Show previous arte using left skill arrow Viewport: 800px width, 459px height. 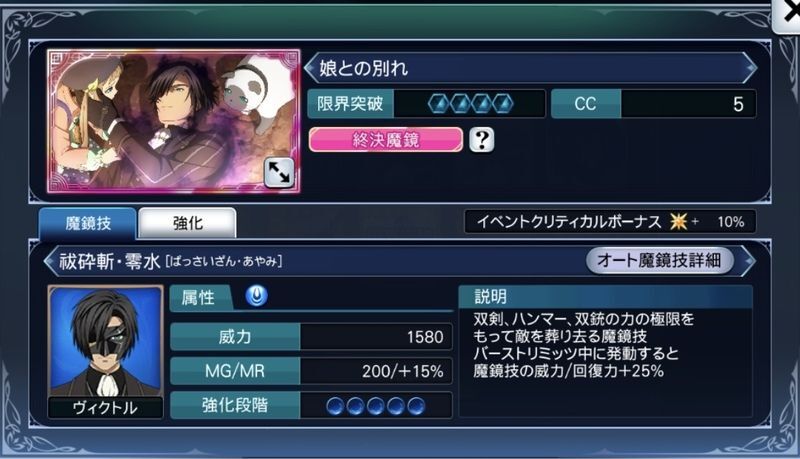(51, 261)
